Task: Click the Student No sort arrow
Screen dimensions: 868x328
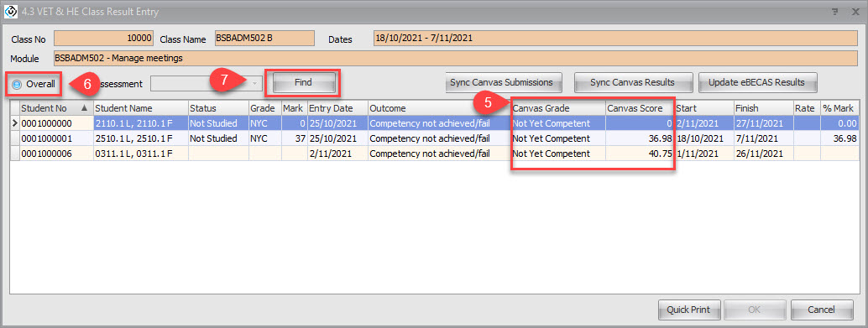Action: pos(85,108)
